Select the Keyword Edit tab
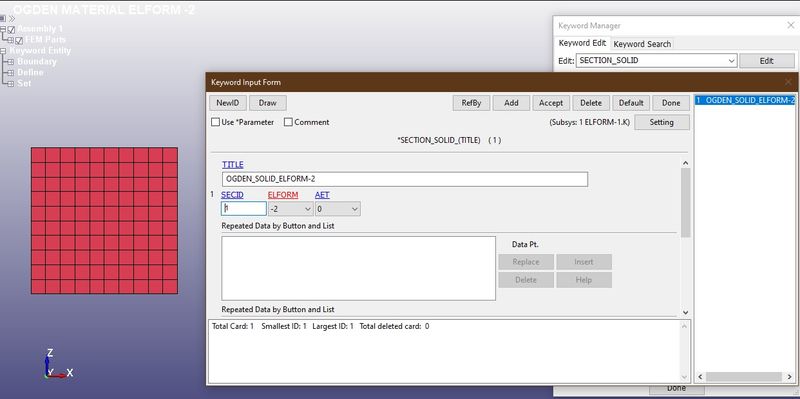Image resolution: width=800 pixels, height=399 pixels. (582, 43)
